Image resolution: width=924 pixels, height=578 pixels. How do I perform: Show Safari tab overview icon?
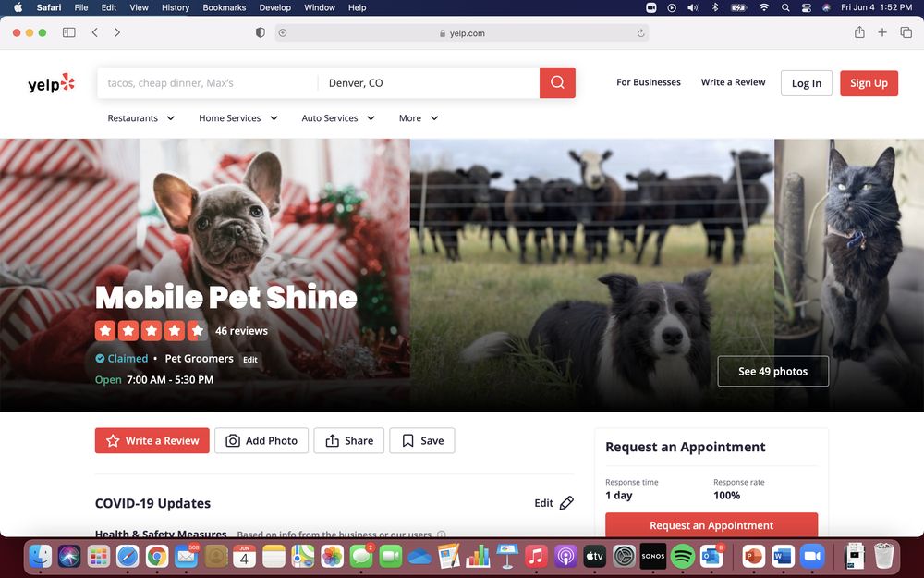click(906, 32)
